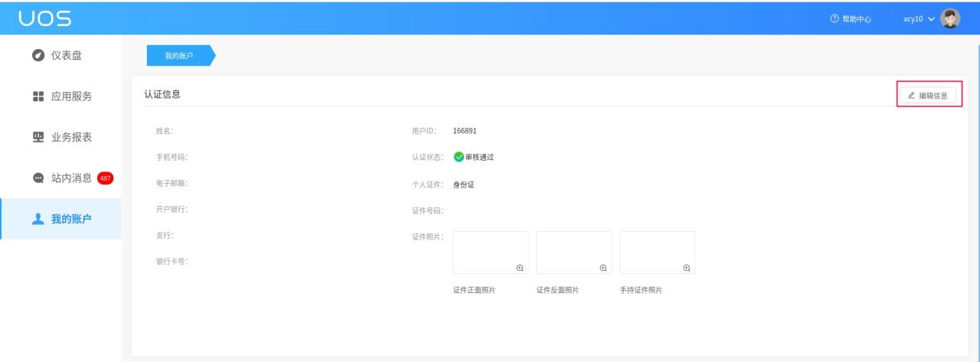
Task: Click the user avatar picture
Action: coord(950,18)
